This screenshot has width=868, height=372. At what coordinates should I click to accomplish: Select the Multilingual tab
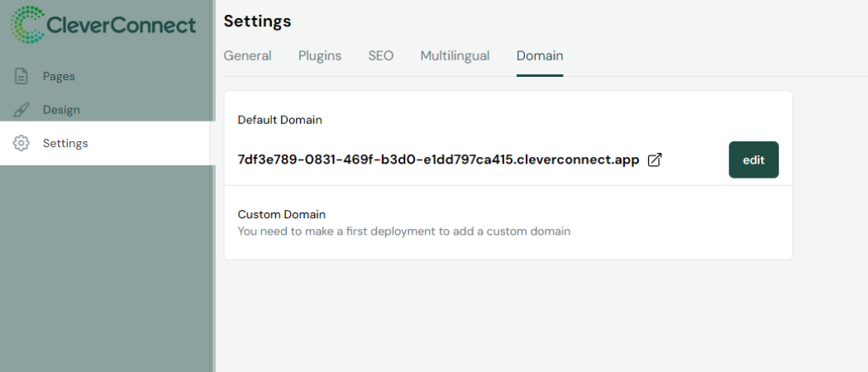pyautogui.click(x=455, y=56)
